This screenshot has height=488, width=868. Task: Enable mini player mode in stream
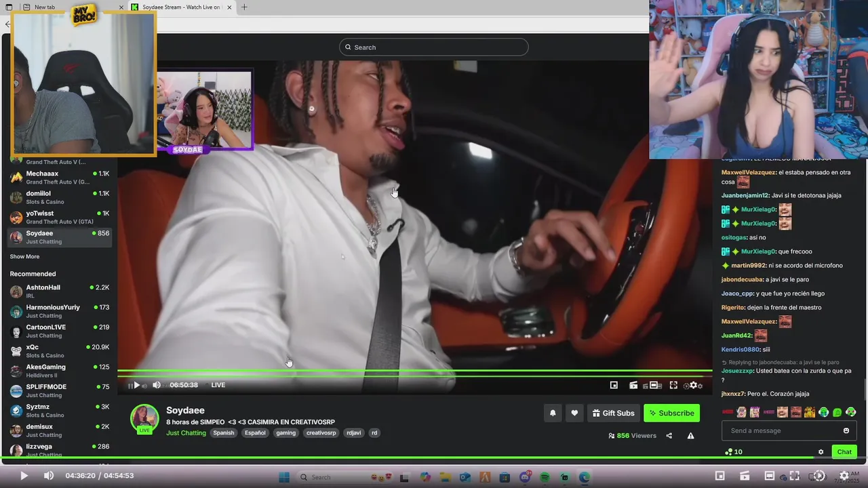614,385
